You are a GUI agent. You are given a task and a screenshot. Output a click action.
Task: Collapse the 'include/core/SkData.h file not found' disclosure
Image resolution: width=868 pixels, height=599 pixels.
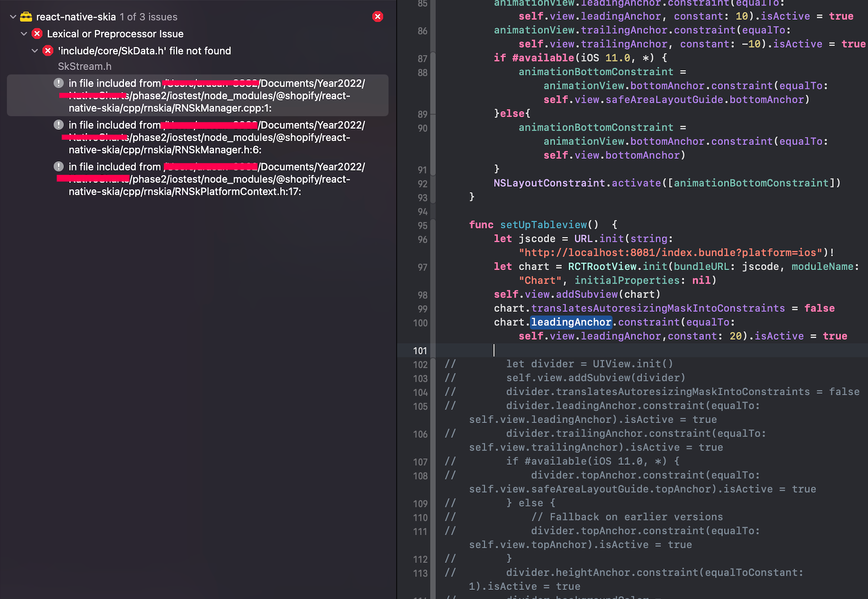35,51
